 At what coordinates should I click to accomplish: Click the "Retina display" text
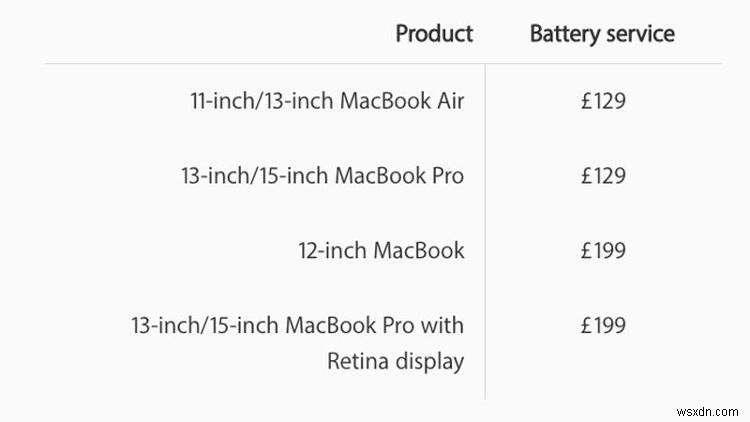coord(395,361)
